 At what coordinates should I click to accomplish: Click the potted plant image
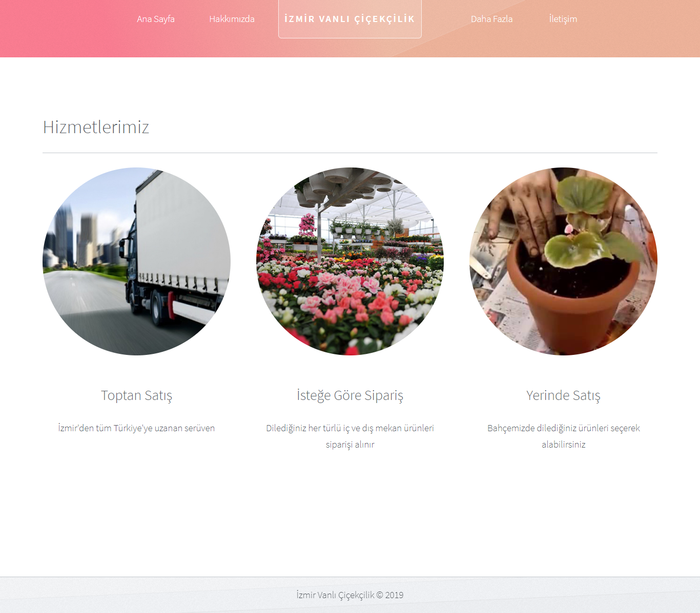pos(563,261)
